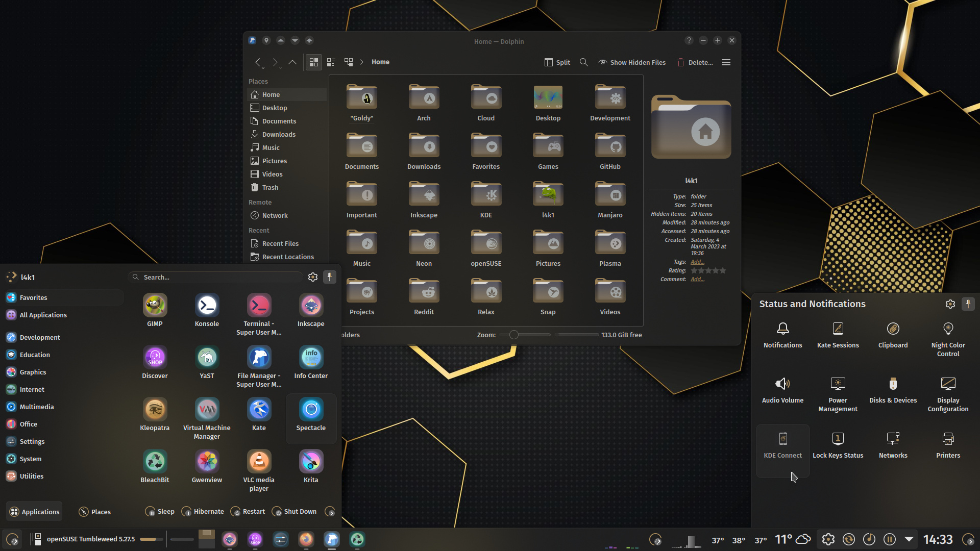Open Night Color Control

click(948, 339)
